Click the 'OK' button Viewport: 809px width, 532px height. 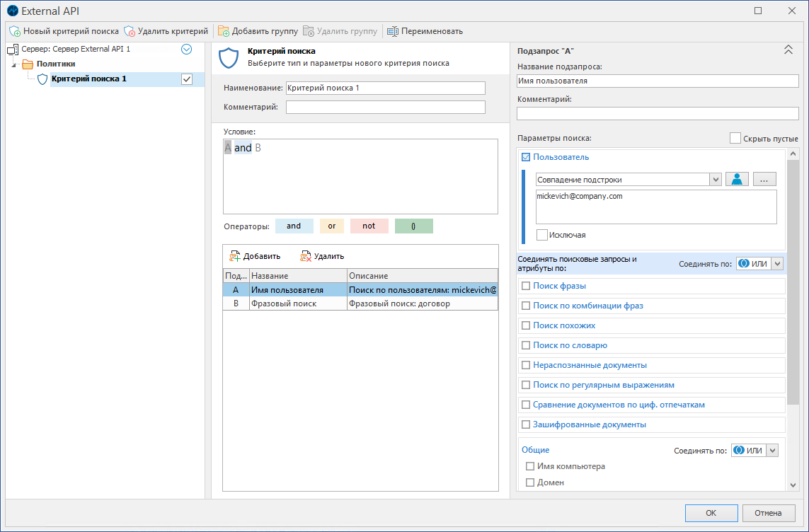click(x=711, y=513)
